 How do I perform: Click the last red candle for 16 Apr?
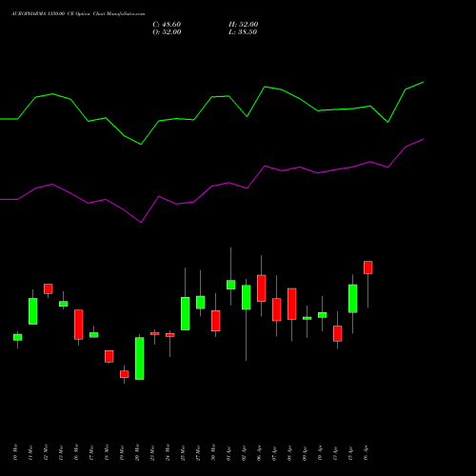click(x=368, y=268)
